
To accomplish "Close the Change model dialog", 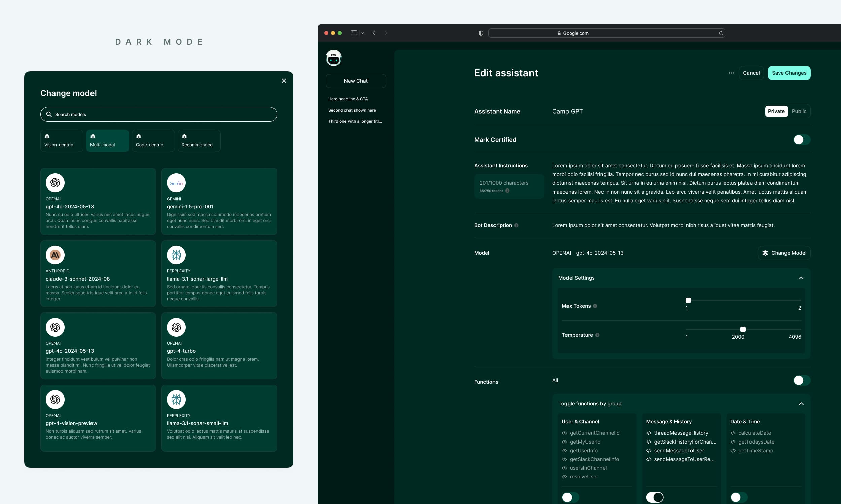I will click(284, 81).
